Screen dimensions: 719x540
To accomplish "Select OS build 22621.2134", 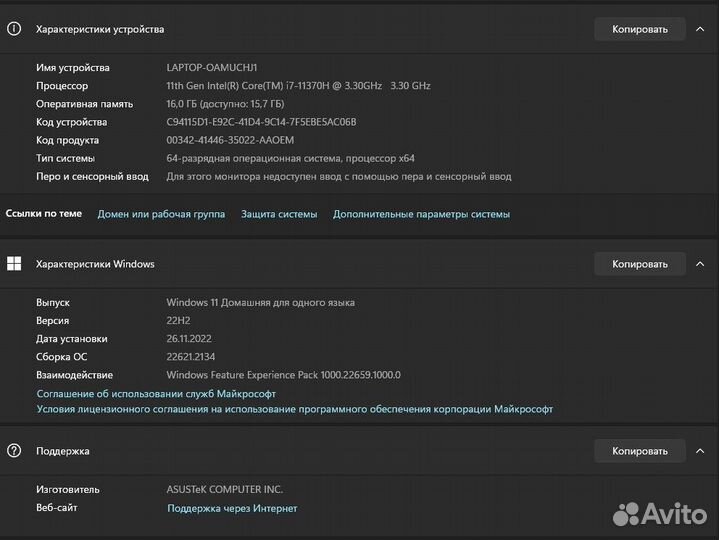I will (191, 357).
